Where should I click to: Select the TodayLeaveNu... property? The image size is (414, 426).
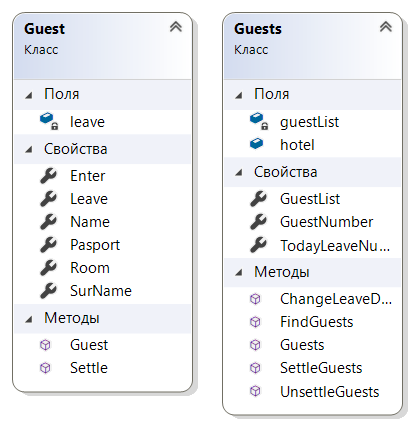pyautogui.click(x=335, y=246)
